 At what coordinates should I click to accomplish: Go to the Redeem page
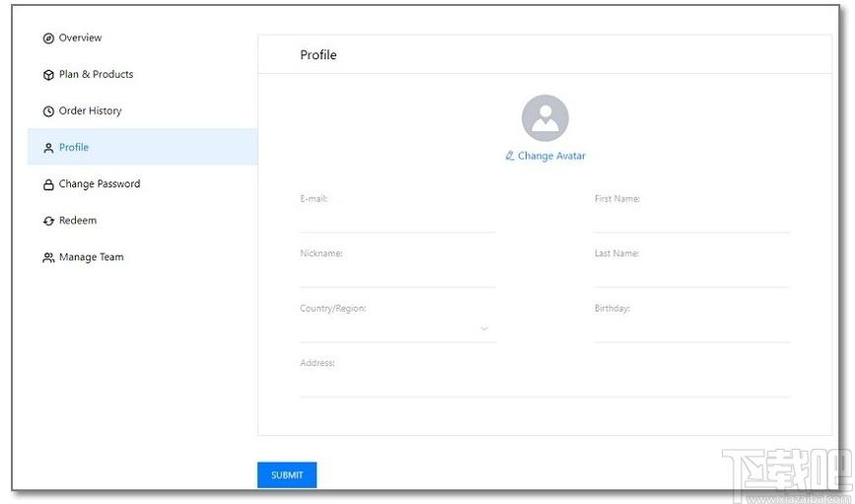click(x=142, y=220)
